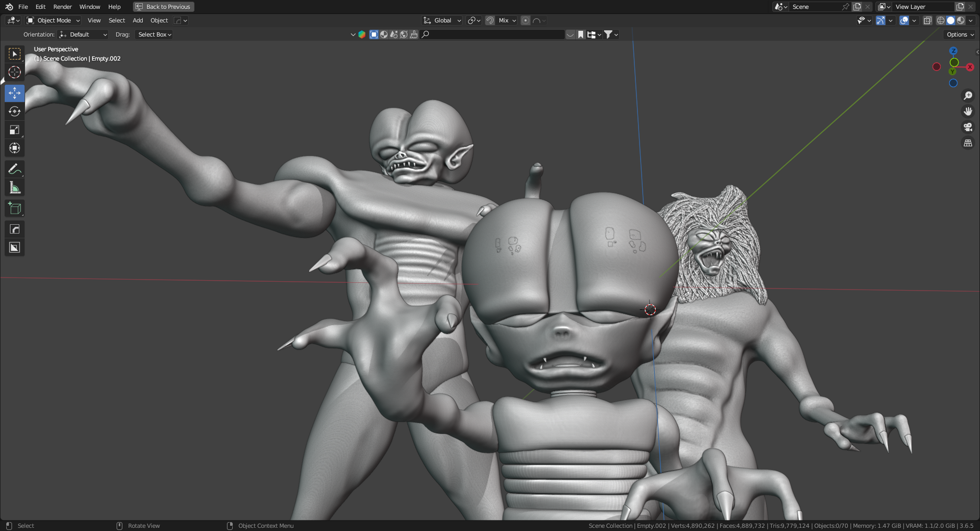Open the Render menu
The width and height of the screenshot is (980, 531).
(x=62, y=7)
